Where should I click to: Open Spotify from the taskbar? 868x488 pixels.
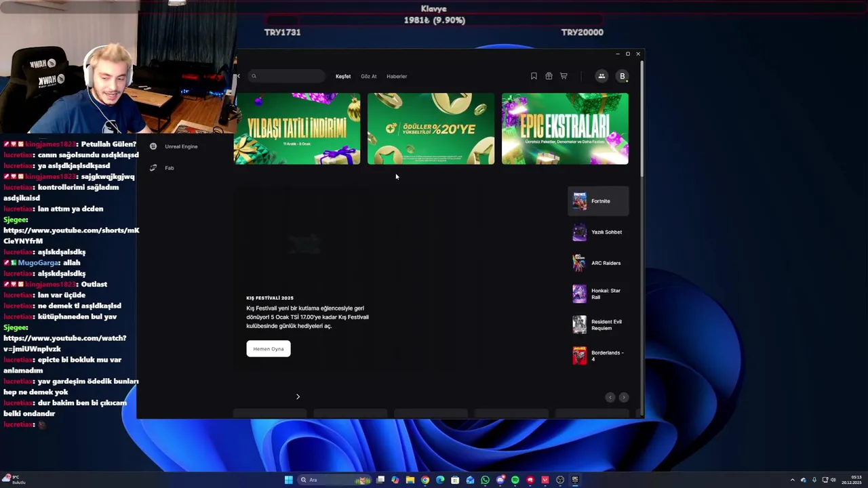click(x=515, y=480)
